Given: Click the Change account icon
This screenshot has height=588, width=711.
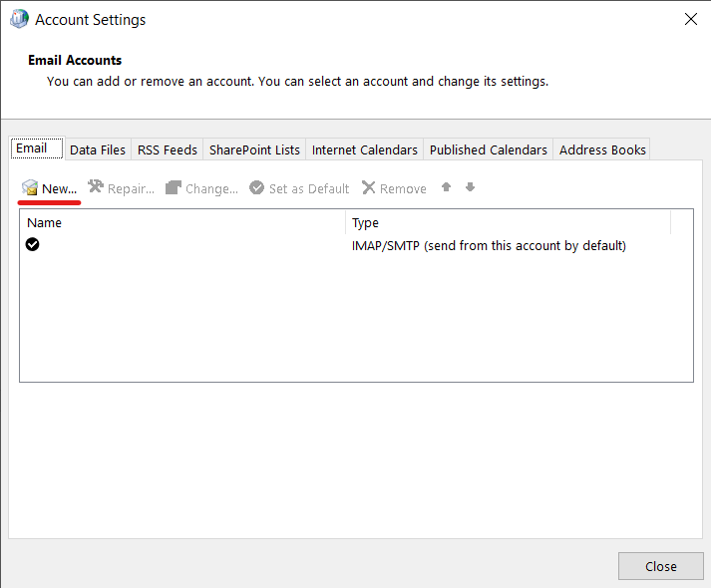Looking at the screenshot, I should tap(174, 188).
